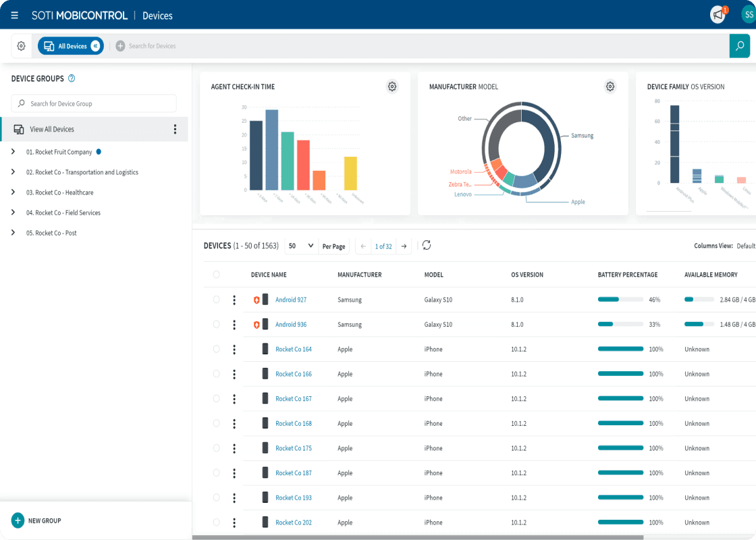The image size is (756, 540).
Task: Select Android 927 row checkbox
Action: coord(216,300)
